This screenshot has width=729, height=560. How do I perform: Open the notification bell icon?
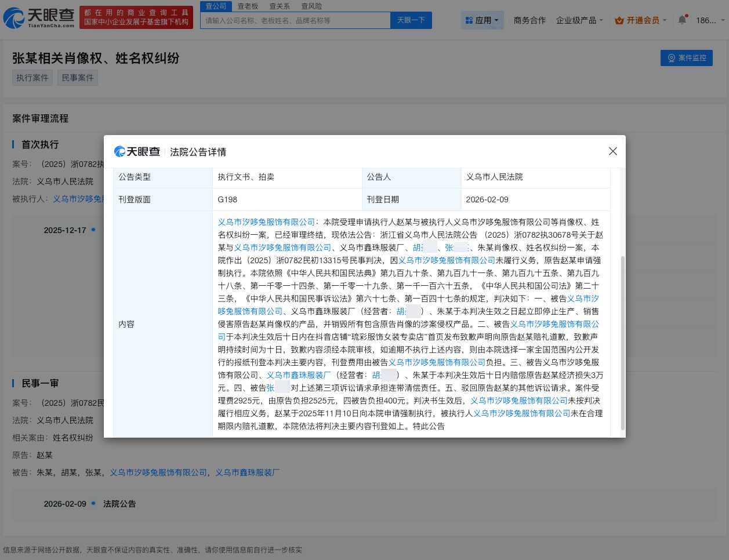click(682, 20)
